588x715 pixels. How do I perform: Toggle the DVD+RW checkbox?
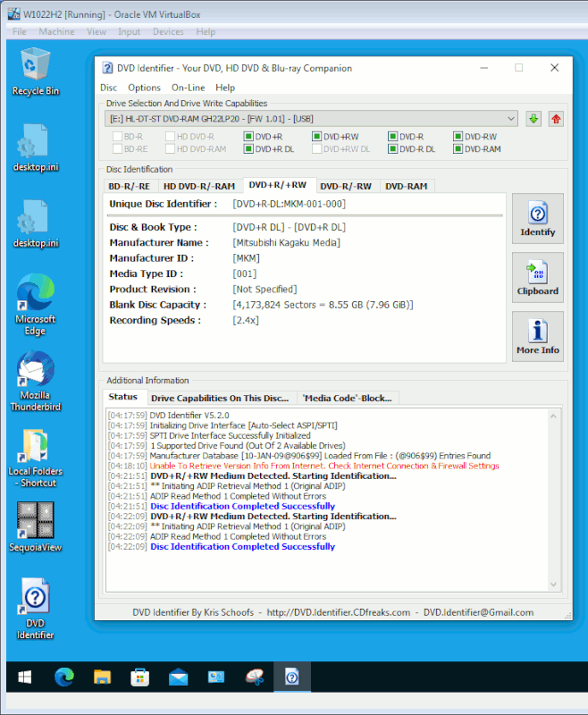pyautogui.click(x=317, y=137)
